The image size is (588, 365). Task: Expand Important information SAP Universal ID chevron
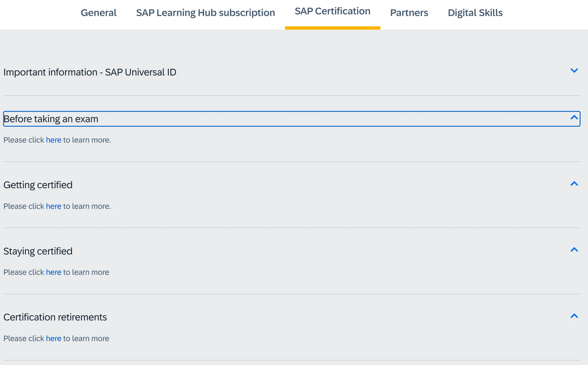click(574, 71)
